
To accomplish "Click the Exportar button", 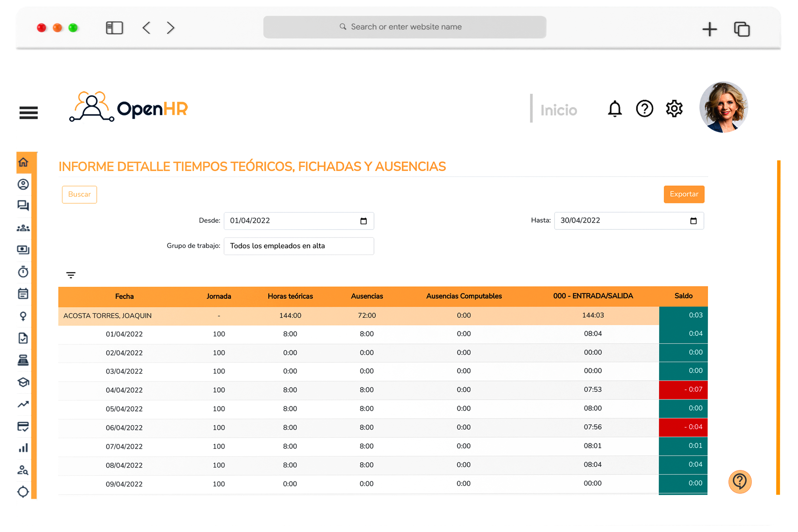I will [x=684, y=194].
